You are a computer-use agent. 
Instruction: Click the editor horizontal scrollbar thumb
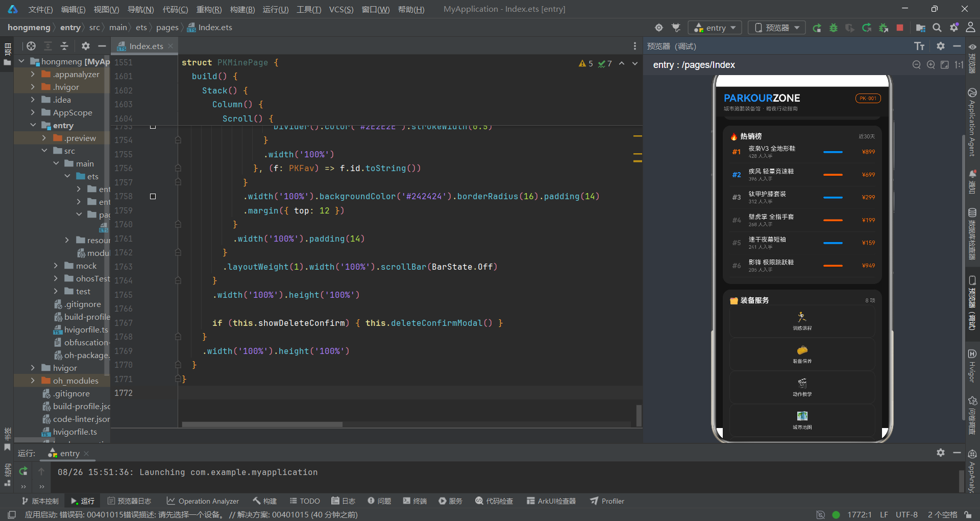click(262, 424)
